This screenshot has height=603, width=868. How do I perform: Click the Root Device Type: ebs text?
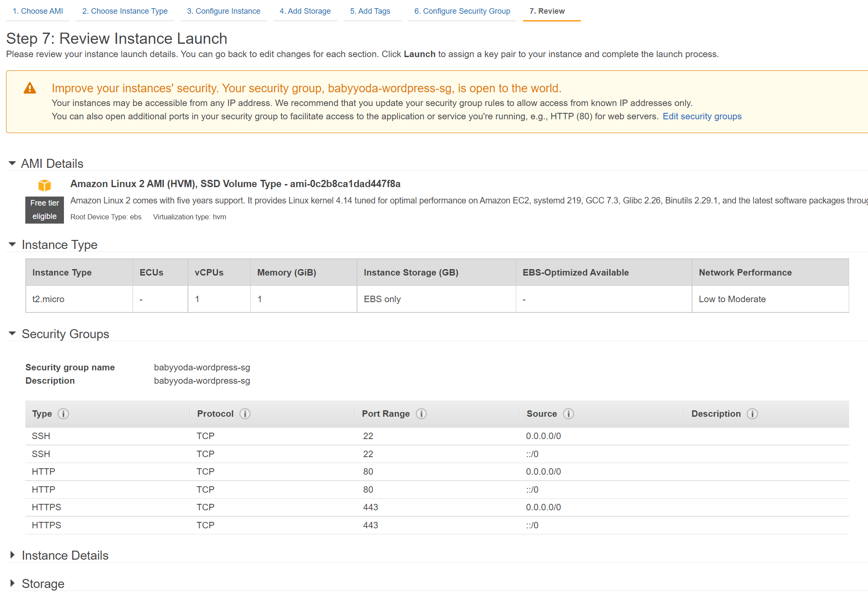pyautogui.click(x=106, y=217)
